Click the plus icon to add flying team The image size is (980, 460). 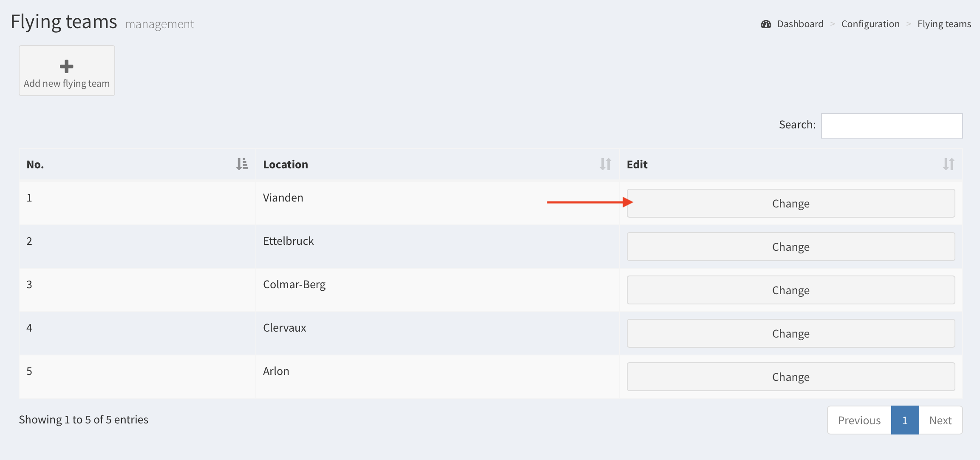click(x=67, y=66)
